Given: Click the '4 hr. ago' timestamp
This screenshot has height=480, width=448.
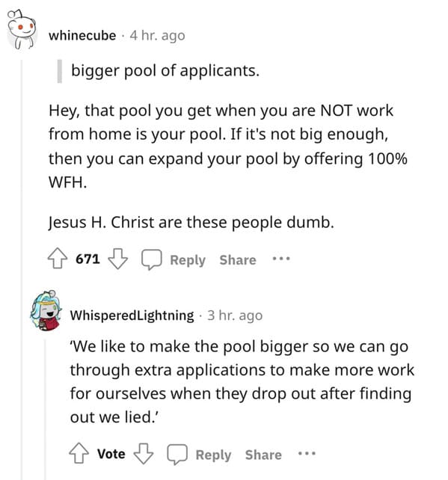Looking at the screenshot, I should click(x=157, y=36).
